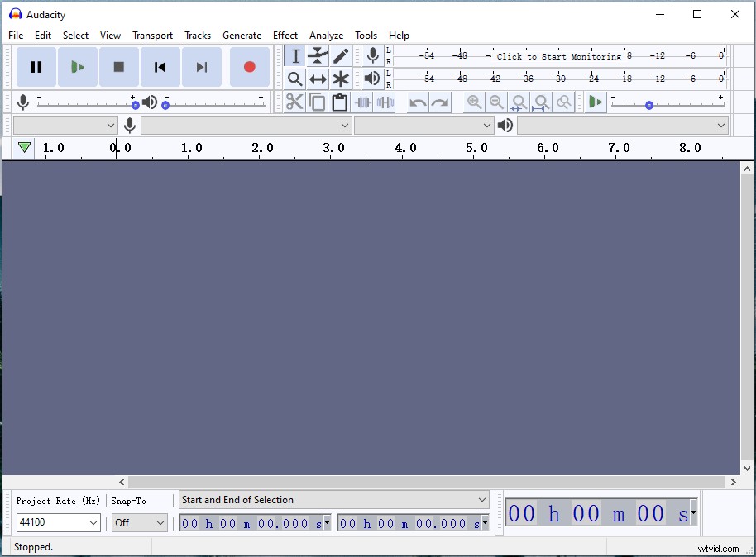Screen dimensions: 756x557
Task: Click Skip to End transport button
Action: (x=202, y=67)
